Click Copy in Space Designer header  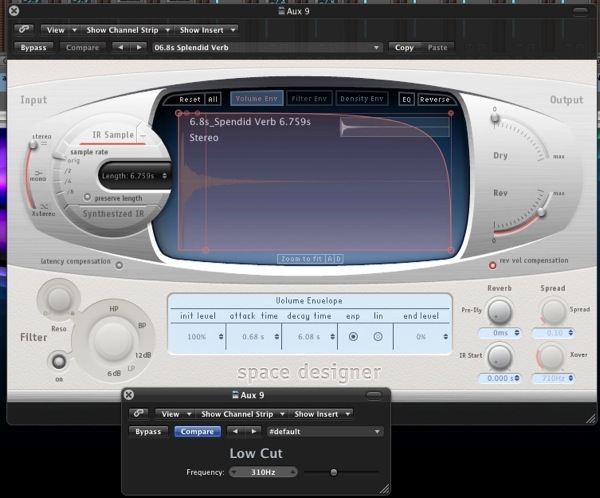pyautogui.click(x=404, y=47)
